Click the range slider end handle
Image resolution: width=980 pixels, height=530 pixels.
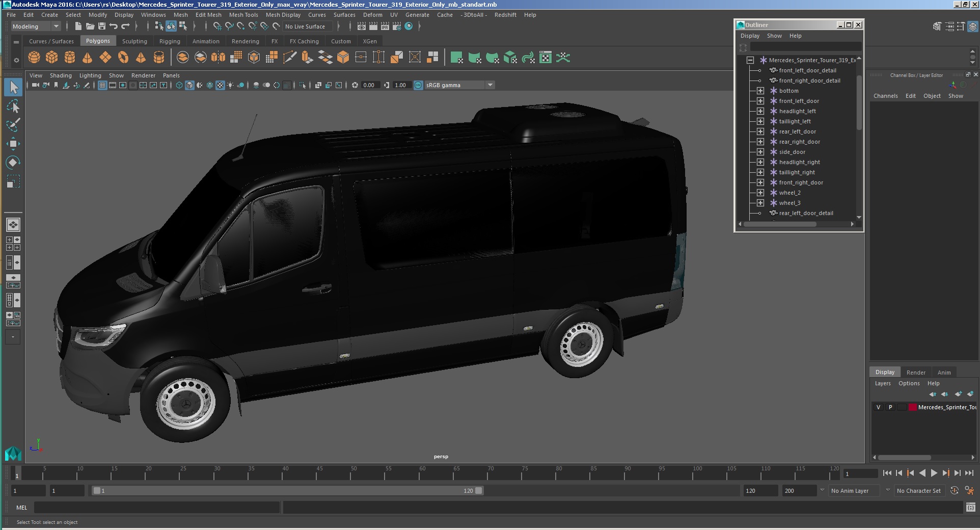[x=479, y=491]
